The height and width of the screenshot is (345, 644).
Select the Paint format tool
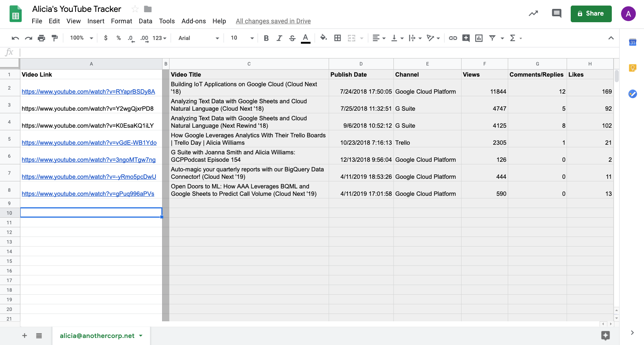[54, 38]
